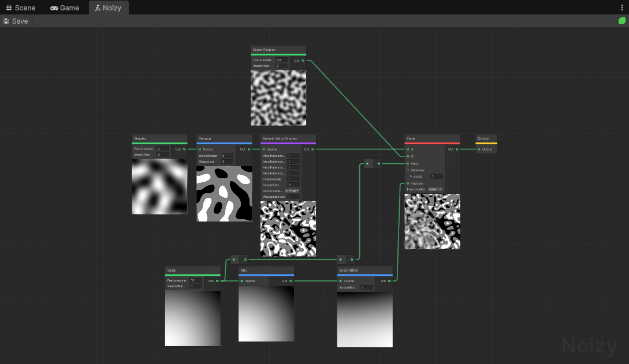Edit Stepcount field in the Terrace node

pos(227,162)
